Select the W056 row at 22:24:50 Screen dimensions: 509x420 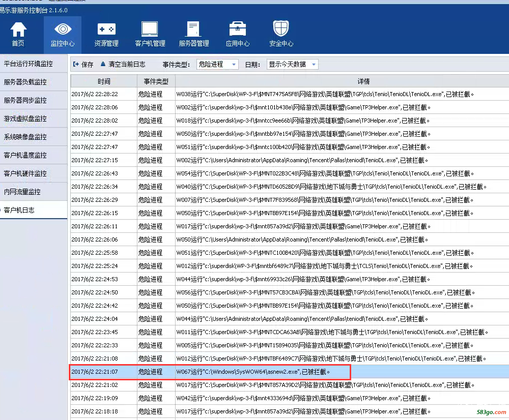click(x=290, y=292)
